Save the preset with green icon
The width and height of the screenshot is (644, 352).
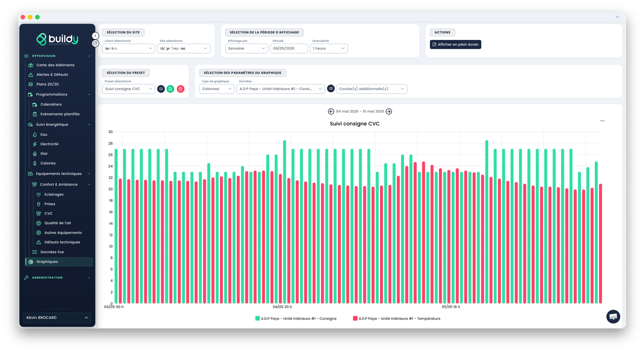[x=170, y=89]
